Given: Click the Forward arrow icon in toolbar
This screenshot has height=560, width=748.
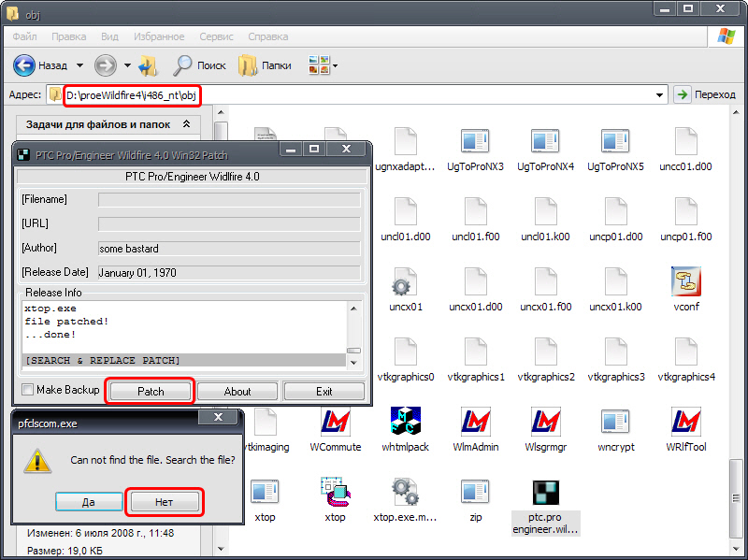Looking at the screenshot, I should click(x=105, y=65).
